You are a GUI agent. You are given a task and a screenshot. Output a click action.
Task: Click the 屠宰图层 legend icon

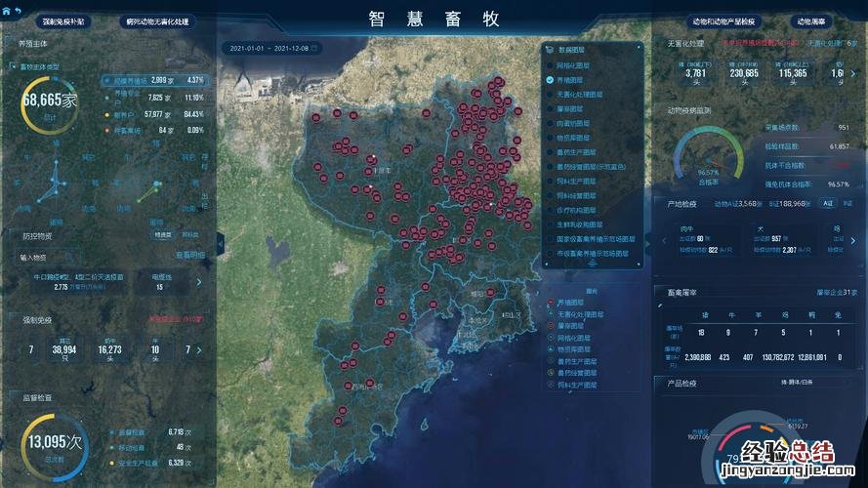pos(551,326)
